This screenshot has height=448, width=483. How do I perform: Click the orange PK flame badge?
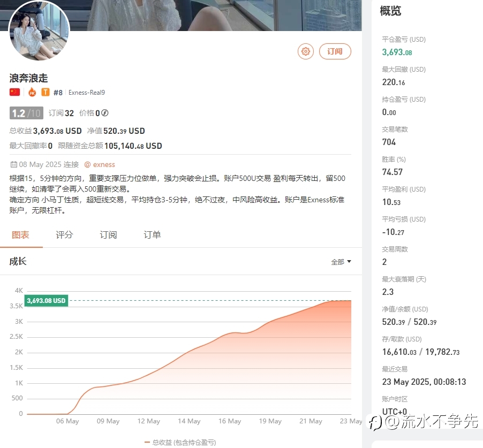tap(32, 92)
